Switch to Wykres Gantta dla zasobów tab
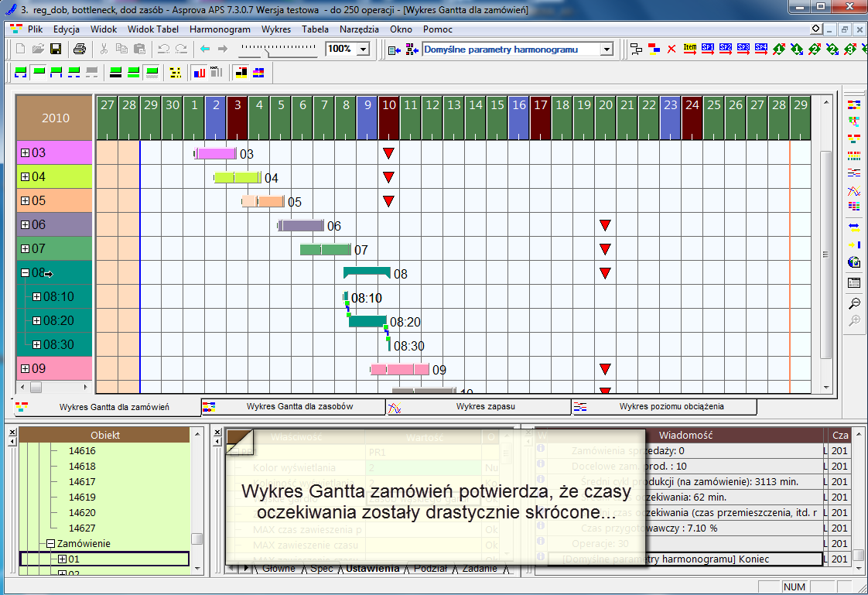868x595 pixels. [293, 406]
